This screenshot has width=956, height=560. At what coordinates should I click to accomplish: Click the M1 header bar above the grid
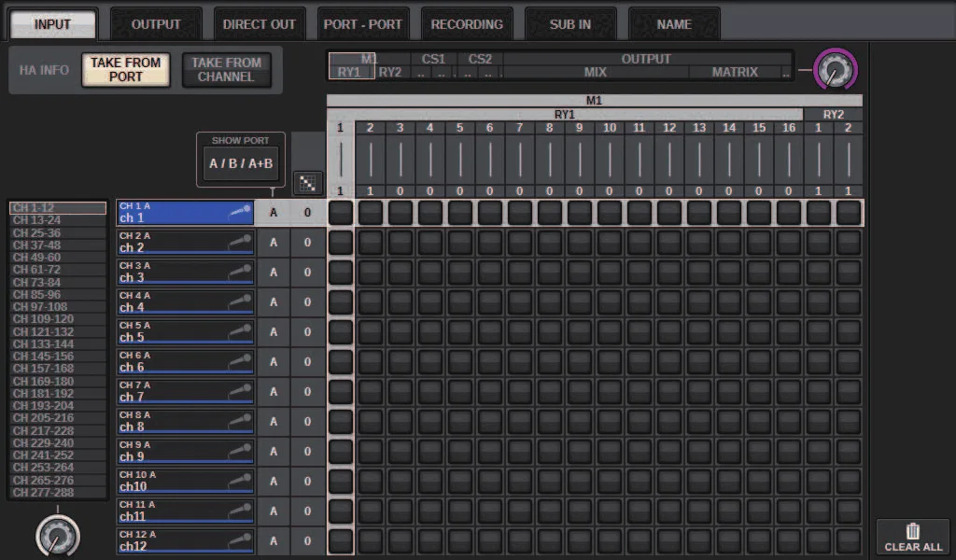(x=595, y=101)
